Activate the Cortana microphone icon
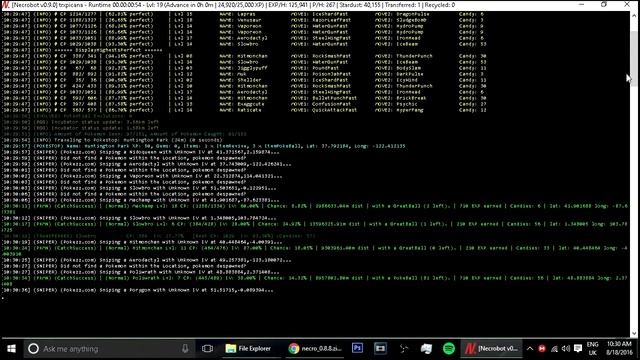This screenshot has width=640, height=360. pos(185,349)
